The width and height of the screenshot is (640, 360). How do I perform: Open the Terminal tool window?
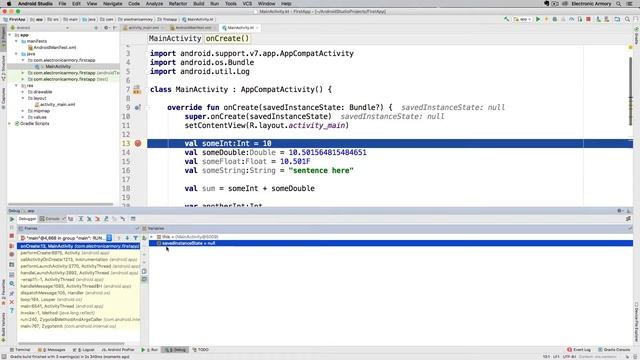[20, 350]
